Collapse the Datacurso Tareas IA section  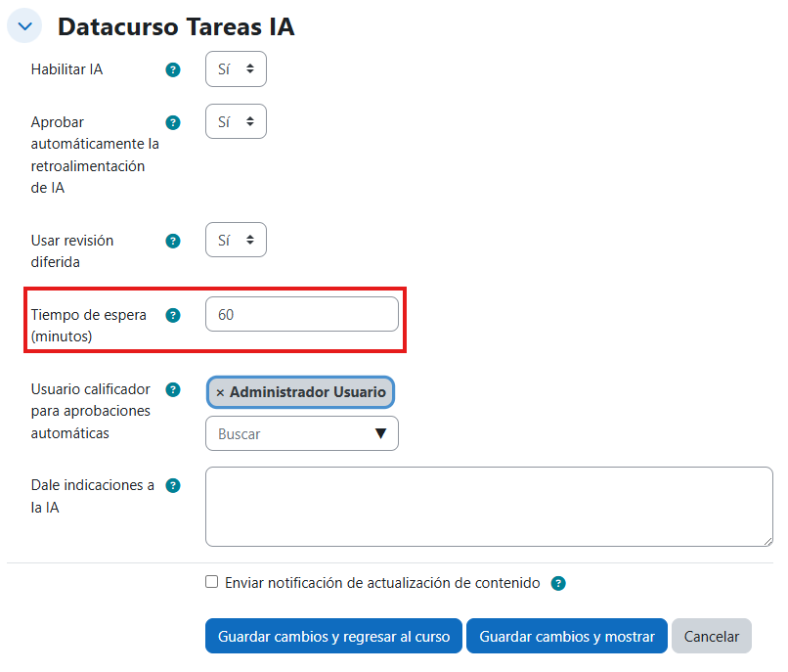pos(24,25)
